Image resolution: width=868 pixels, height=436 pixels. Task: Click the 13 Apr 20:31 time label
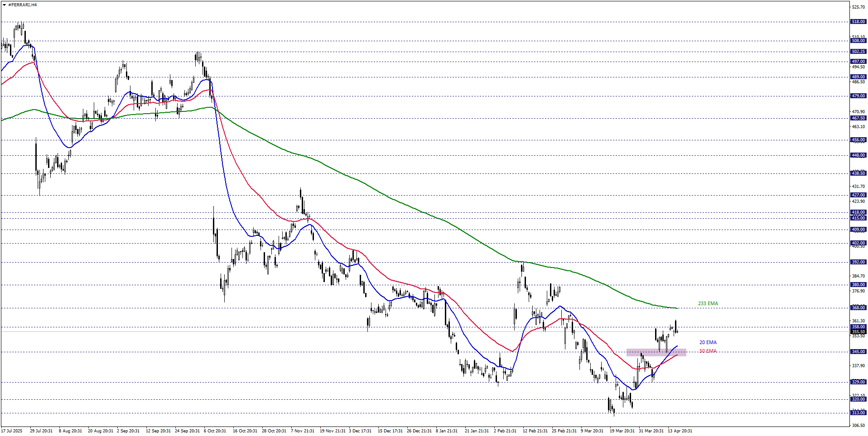(x=680, y=431)
